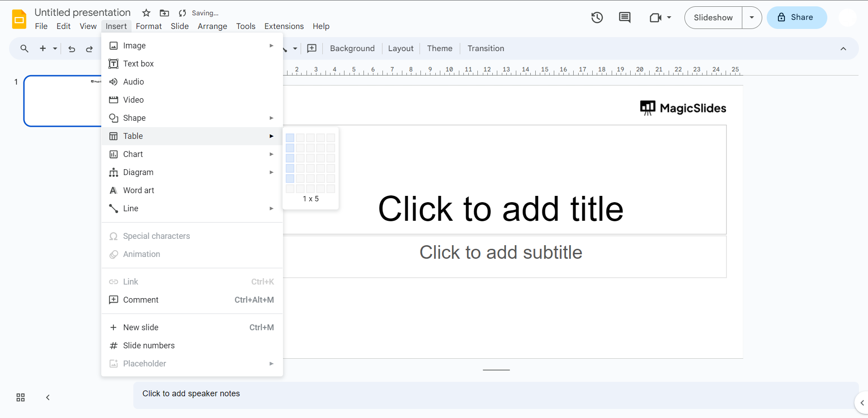Click the undo arrow icon
This screenshot has width=868, height=418.
71,49
